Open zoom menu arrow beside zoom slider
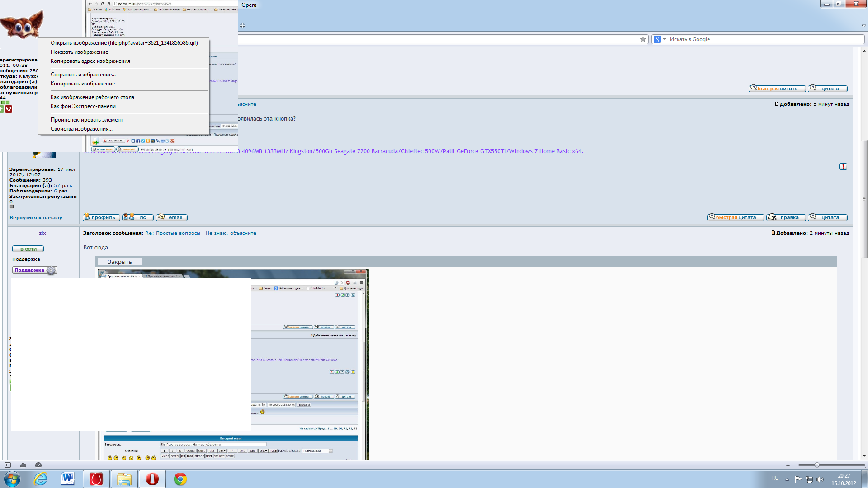Image resolution: width=868 pixels, height=488 pixels. click(x=788, y=465)
